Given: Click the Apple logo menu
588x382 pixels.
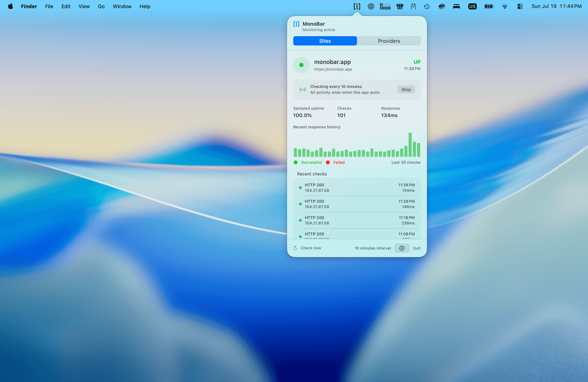Looking at the screenshot, I should (x=10, y=6).
